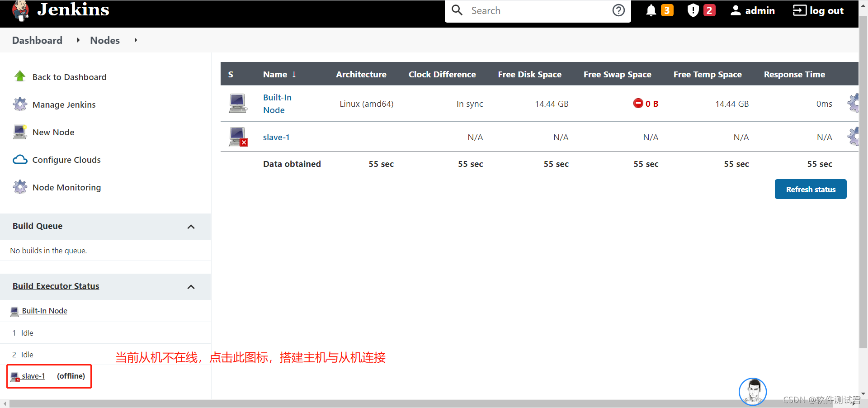Open the Jenkins home title link
Screen dimensions: 868x408
point(73,9)
